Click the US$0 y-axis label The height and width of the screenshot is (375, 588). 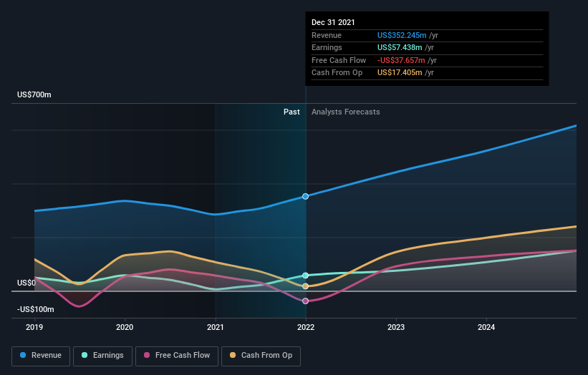pyautogui.click(x=26, y=283)
